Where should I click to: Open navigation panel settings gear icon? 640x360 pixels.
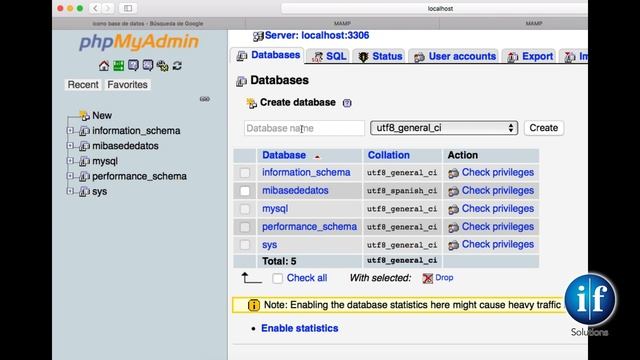pos(162,66)
